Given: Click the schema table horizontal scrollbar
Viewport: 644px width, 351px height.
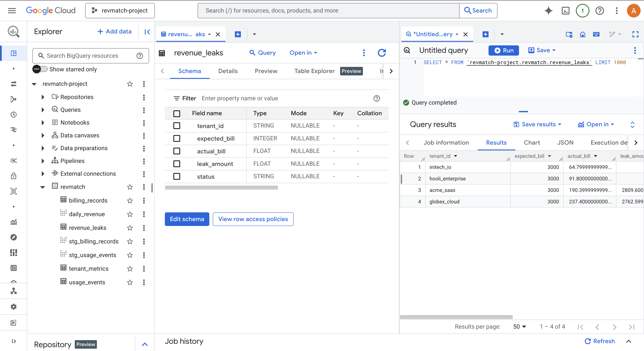Looking at the screenshot, I should (221, 187).
